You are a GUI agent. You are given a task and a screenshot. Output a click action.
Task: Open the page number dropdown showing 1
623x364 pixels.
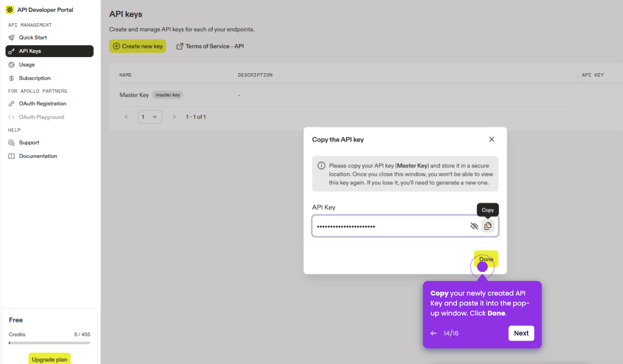point(150,117)
